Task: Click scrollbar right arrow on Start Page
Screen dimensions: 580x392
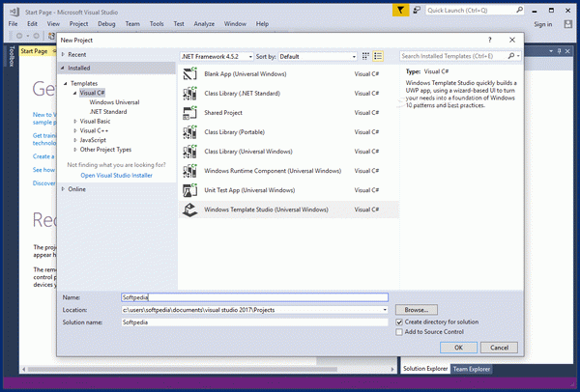Action: pyautogui.click(x=392, y=369)
